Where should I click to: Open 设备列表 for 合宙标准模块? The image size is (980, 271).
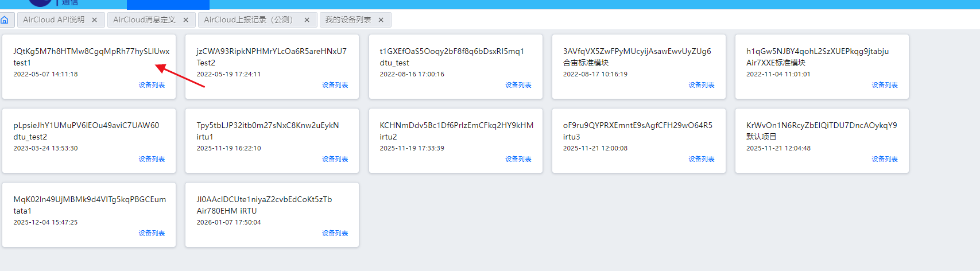click(x=702, y=85)
